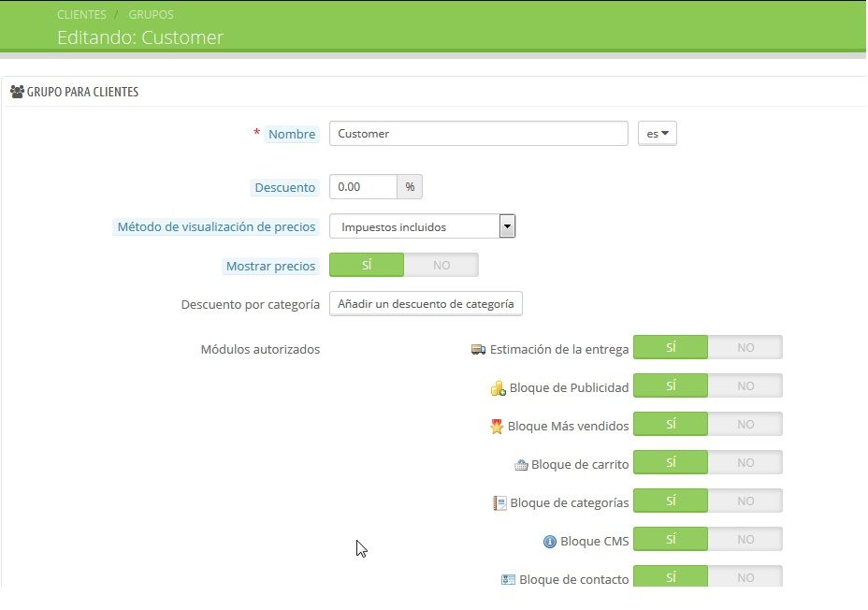Click Añadir un descuento de categoría button

[x=426, y=304]
